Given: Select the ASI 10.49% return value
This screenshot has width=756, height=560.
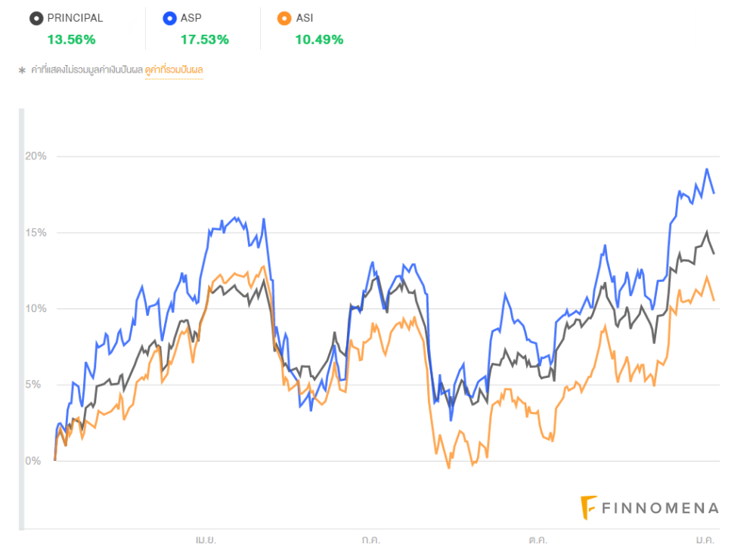Looking at the screenshot, I should (319, 39).
